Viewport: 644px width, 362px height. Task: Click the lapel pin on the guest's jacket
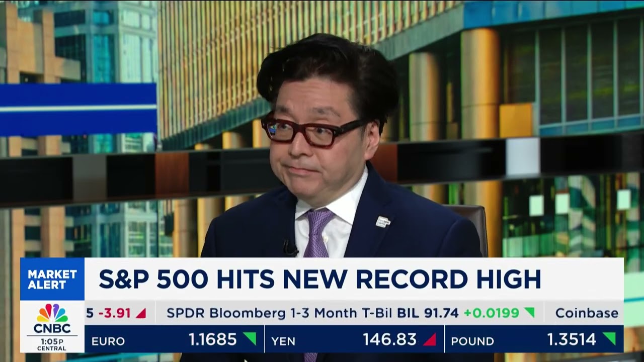click(x=383, y=221)
